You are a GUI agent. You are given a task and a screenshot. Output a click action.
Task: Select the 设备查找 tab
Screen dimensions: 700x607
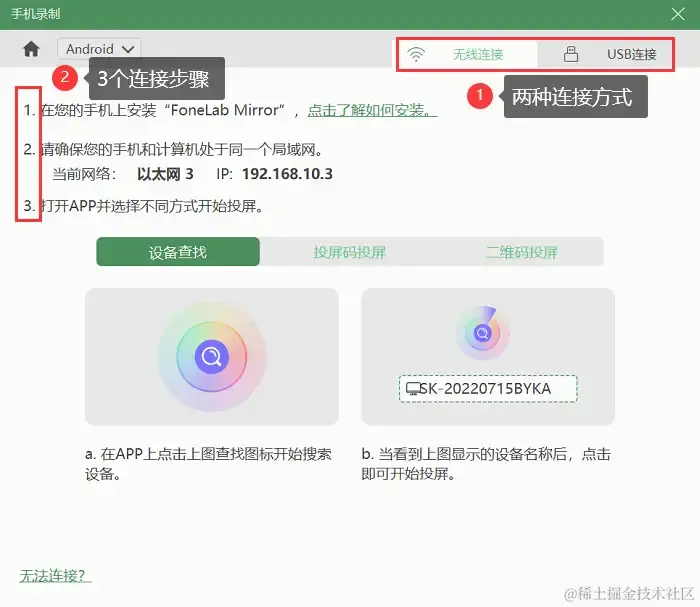[x=178, y=252]
